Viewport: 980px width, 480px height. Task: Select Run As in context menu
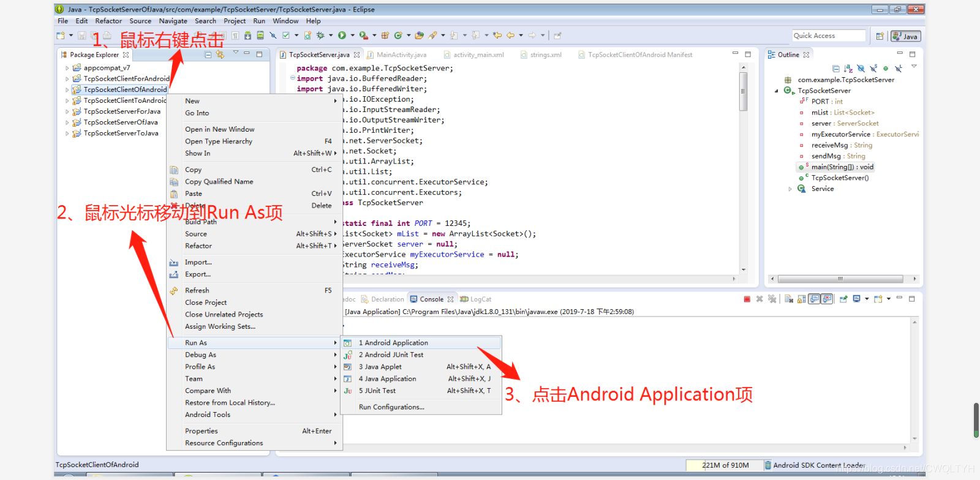(254, 343)
